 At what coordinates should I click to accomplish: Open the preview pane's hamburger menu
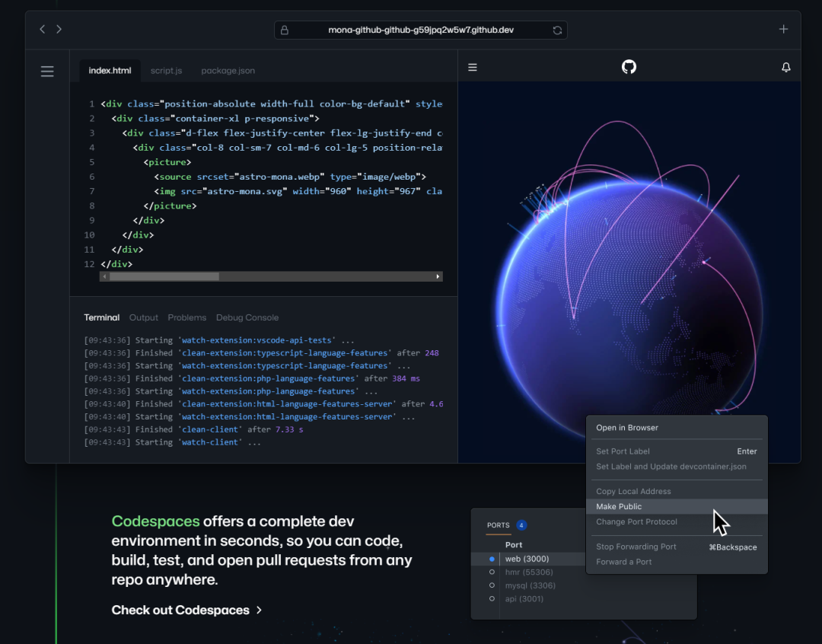click(473, 67)
